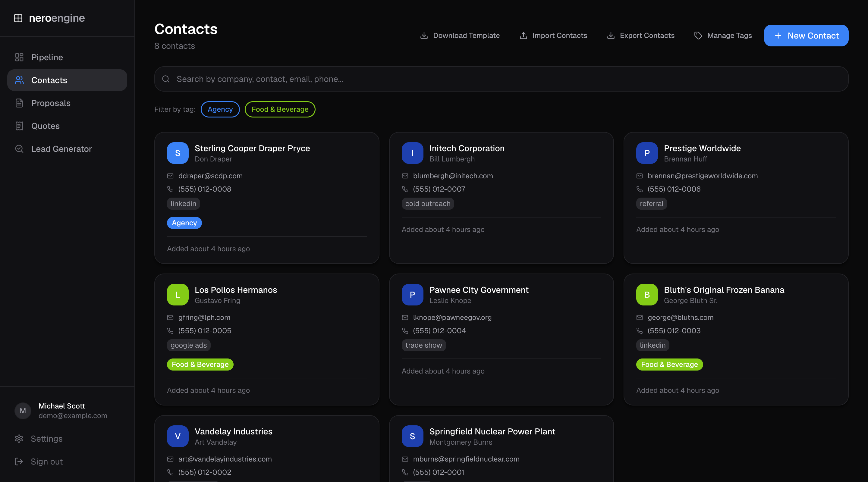Image resolution: width=868 pixels, height=482 pixels.
Task: Open Pipeline from sidebar icon
Action: [x=19, y=57]
